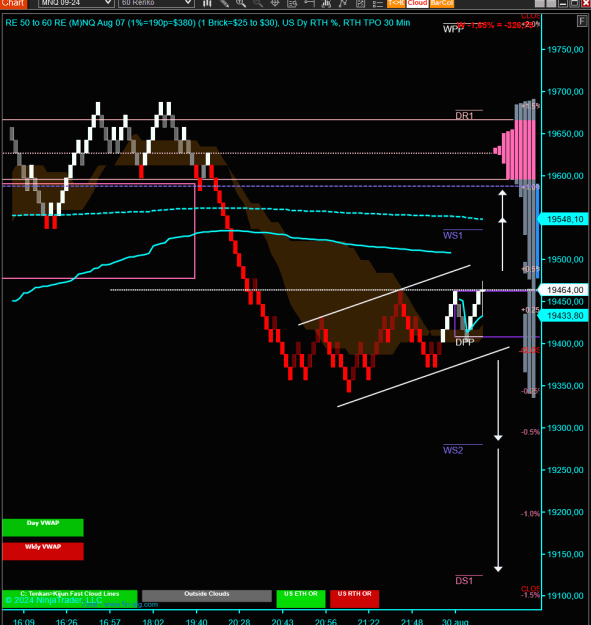Image resolution: width=591 pixels, height=625 pixels.
Task: Click the US ETH OR green swatch
Action: coord(301,599)
